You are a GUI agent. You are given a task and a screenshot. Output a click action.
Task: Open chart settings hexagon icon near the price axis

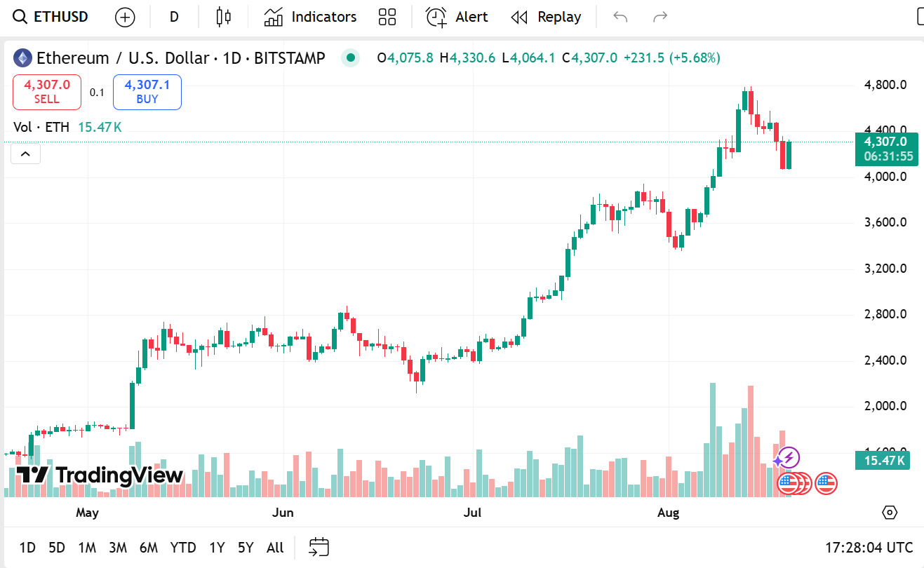(x=890, y=513)
